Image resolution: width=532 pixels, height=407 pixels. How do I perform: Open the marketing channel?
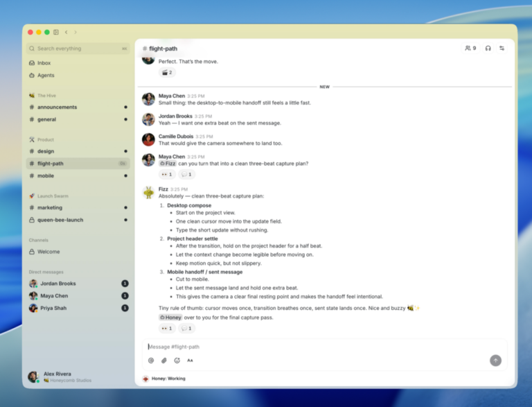tap(78, 207)
